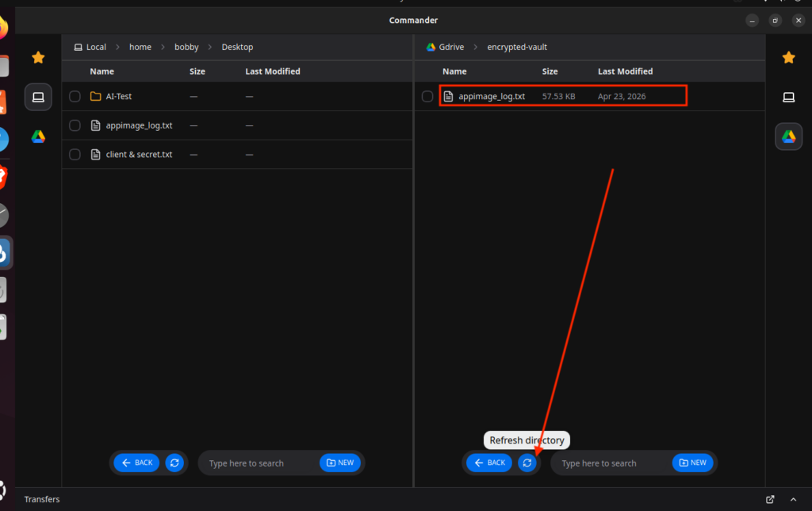
Task: Sort local pane by Name
Action: coord(102,71)
